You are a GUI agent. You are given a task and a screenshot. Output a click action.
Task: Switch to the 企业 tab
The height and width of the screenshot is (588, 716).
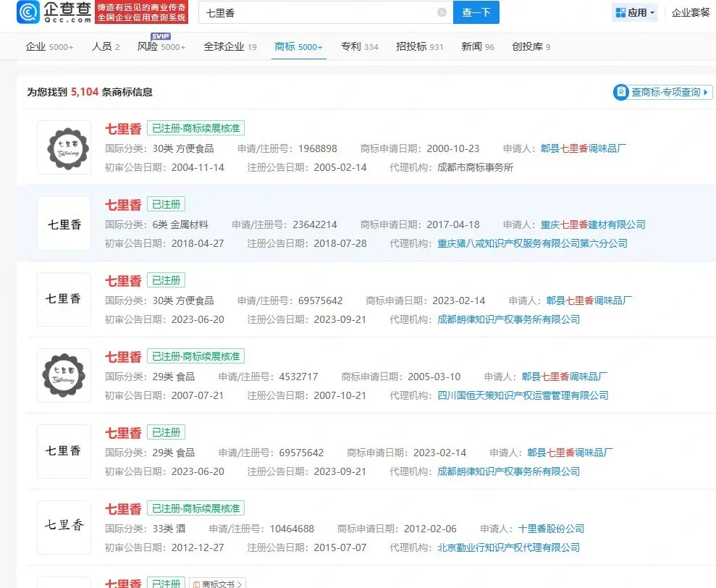point(49,46)
